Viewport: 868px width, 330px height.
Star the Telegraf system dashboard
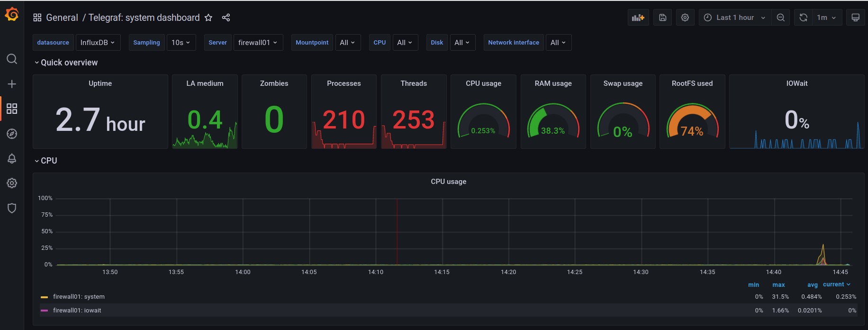pos(208,18)
